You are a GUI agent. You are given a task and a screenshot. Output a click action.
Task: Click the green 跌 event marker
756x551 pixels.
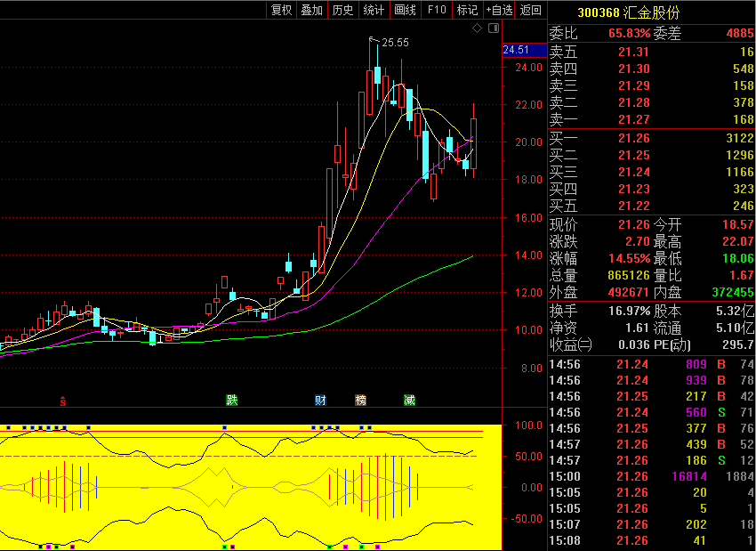coord(232,400)
